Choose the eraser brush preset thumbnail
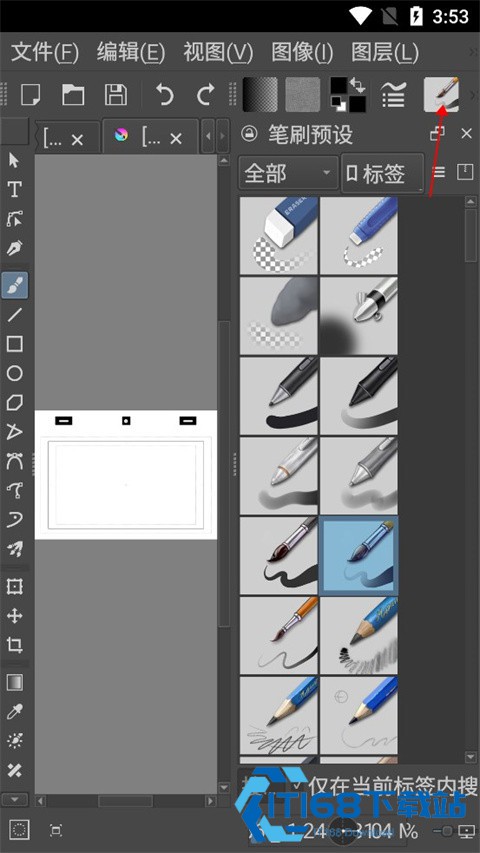Viewport: 480px width, 853px height. [x=279, y=236]
